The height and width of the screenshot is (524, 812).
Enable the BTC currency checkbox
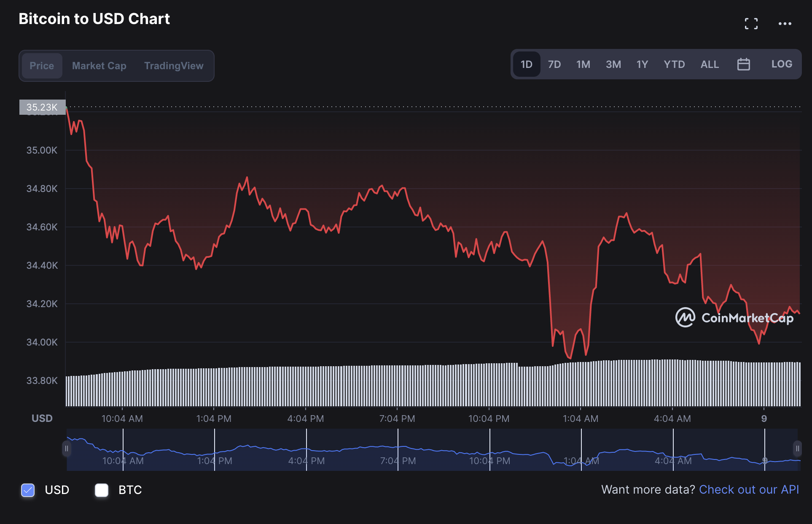point(102,490)
